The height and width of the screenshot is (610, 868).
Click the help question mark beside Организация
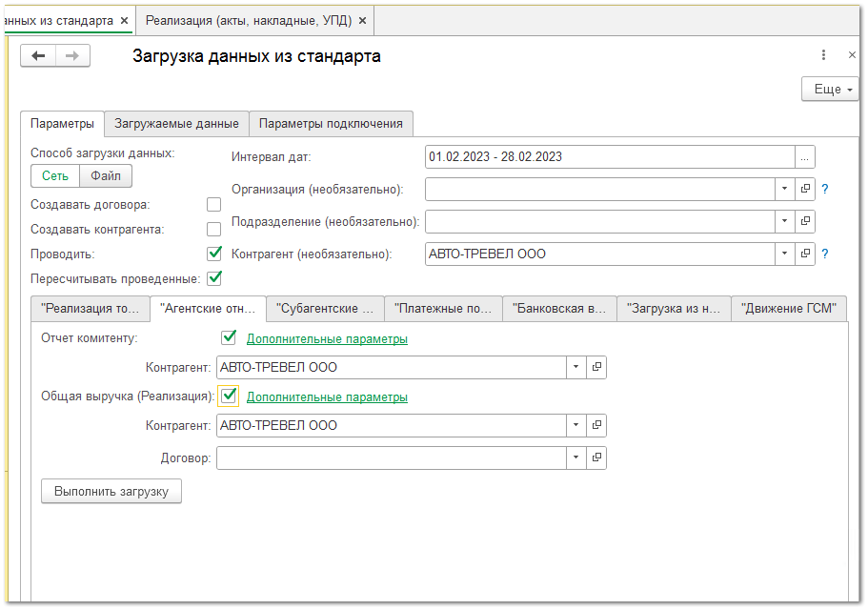coord(825,190)
